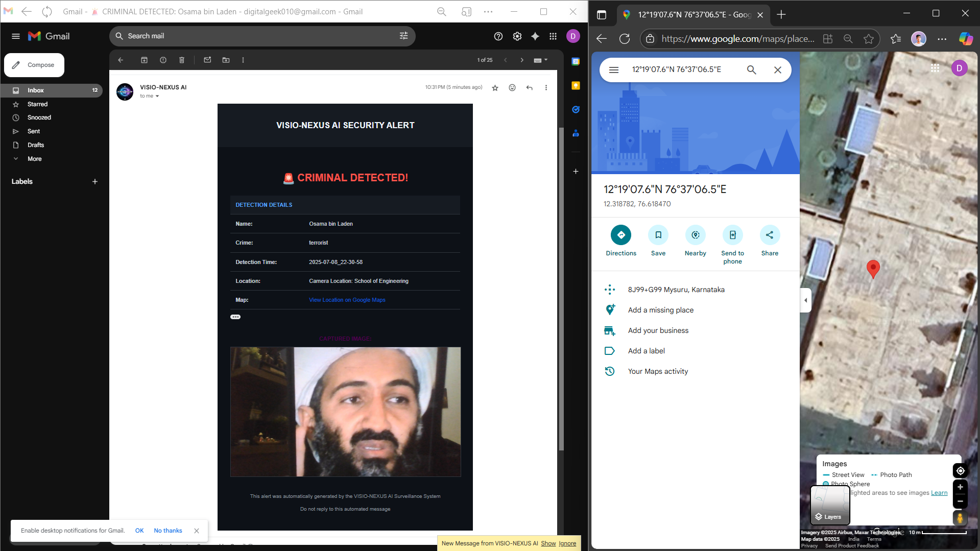Show Gmail search options
This screenshot has height=551, width=980.
(403, 36)
